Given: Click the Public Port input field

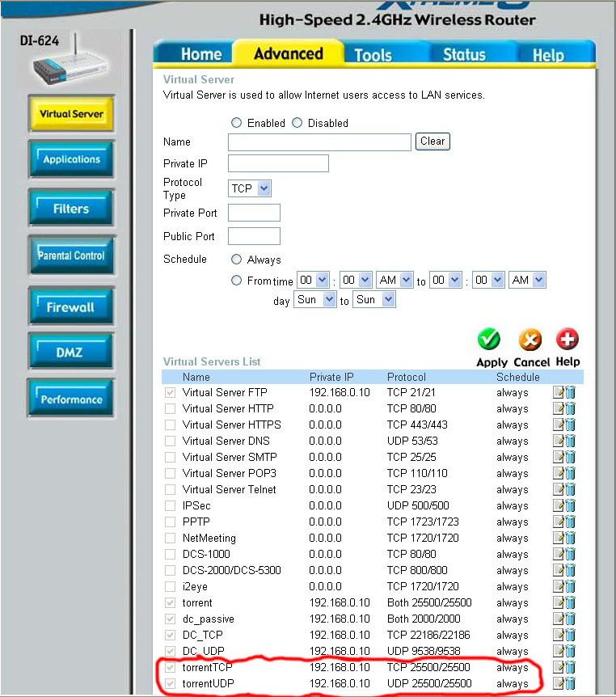Looking at the screenshot, I should (x=254, y=236).
